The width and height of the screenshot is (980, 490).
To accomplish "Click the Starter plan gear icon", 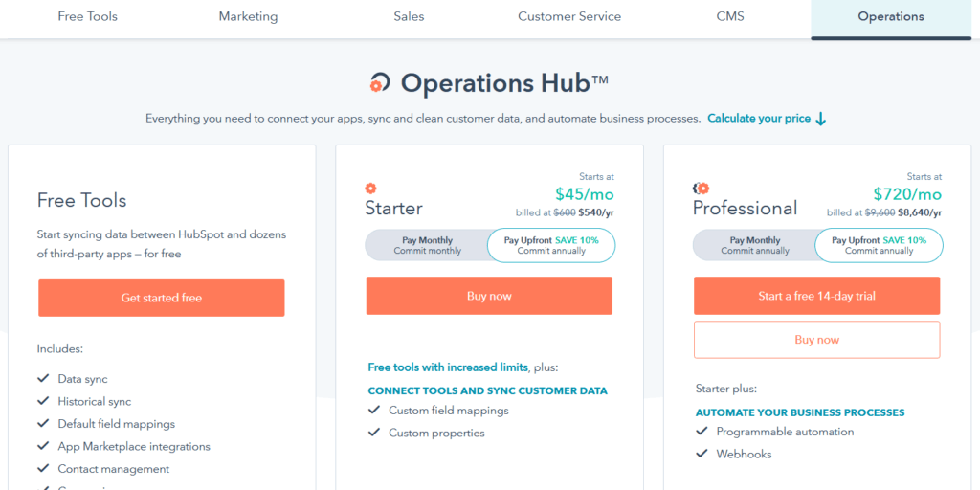I will [x=370, y=189].
